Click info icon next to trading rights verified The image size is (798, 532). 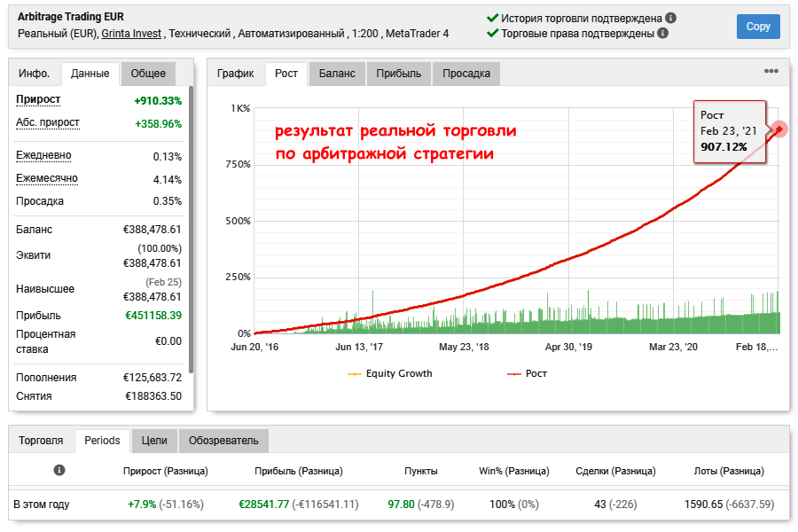662,34
